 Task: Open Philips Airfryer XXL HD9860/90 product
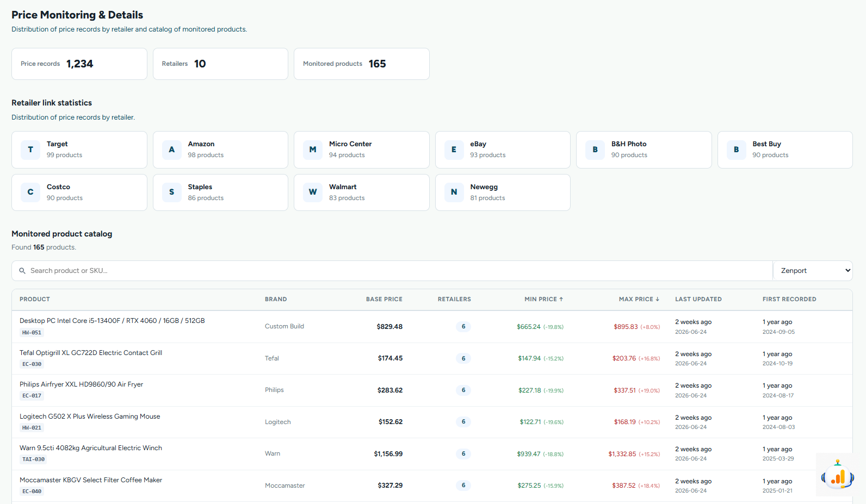(81, 384)
